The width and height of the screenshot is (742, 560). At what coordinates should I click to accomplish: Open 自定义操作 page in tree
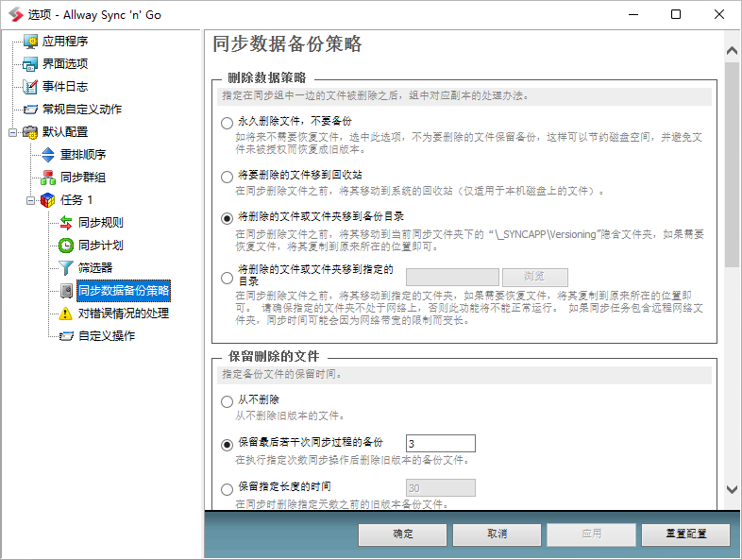tap(107, 336)
